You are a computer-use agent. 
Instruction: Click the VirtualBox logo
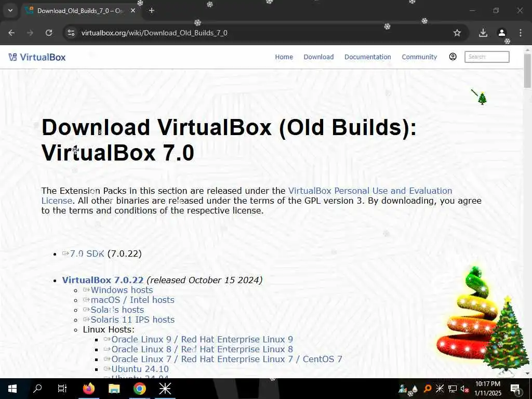coord(37,57)
